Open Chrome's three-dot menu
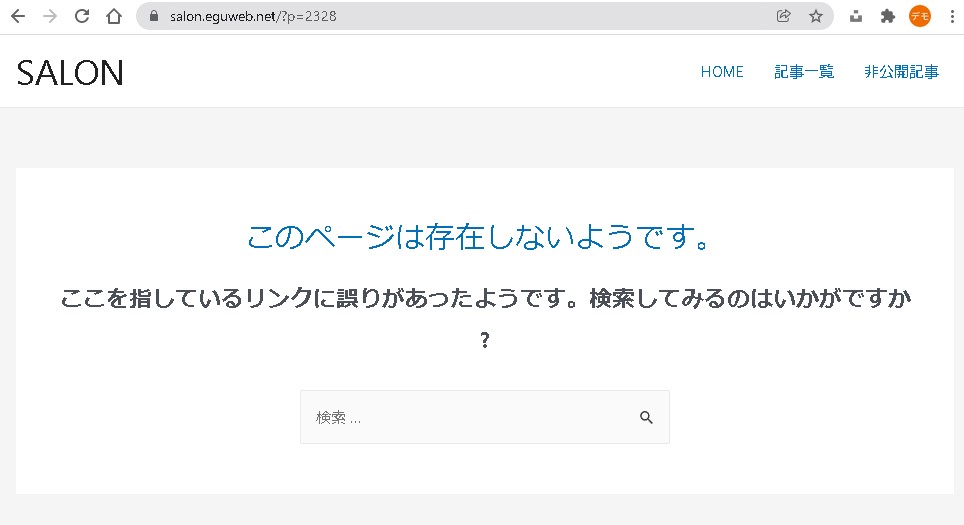This screenshot has height=525, width=964. coord(950,16)
